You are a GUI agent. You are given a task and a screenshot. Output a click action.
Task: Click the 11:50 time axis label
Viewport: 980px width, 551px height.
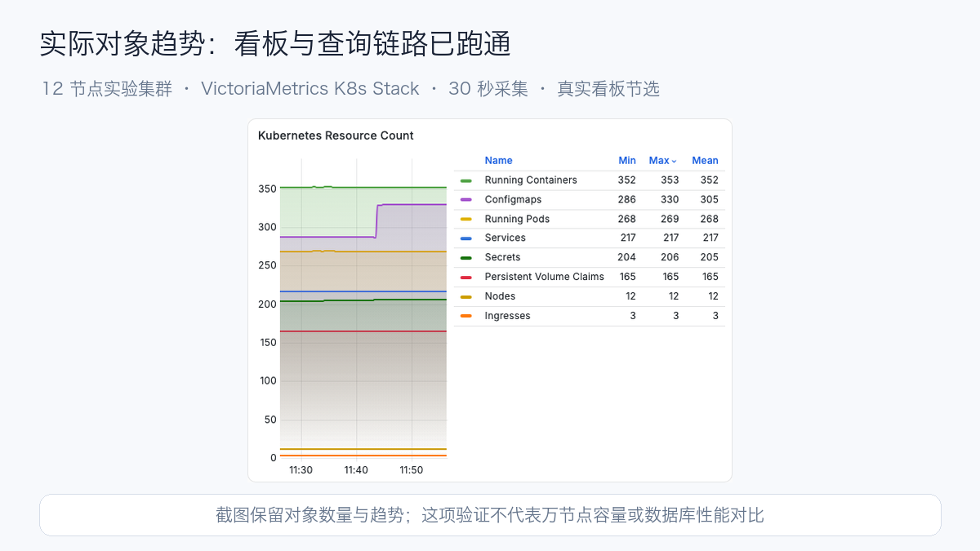pos(412,470)
